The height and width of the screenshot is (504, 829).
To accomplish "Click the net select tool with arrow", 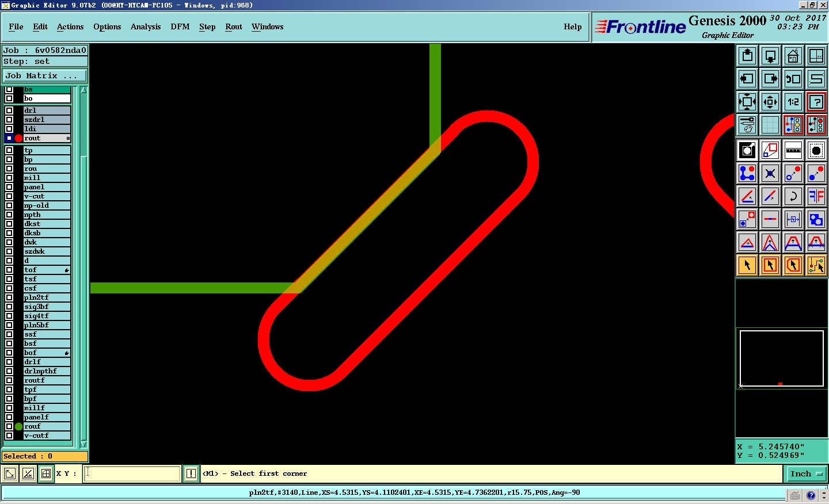I will pyautogui.click(x=816, y=265).
